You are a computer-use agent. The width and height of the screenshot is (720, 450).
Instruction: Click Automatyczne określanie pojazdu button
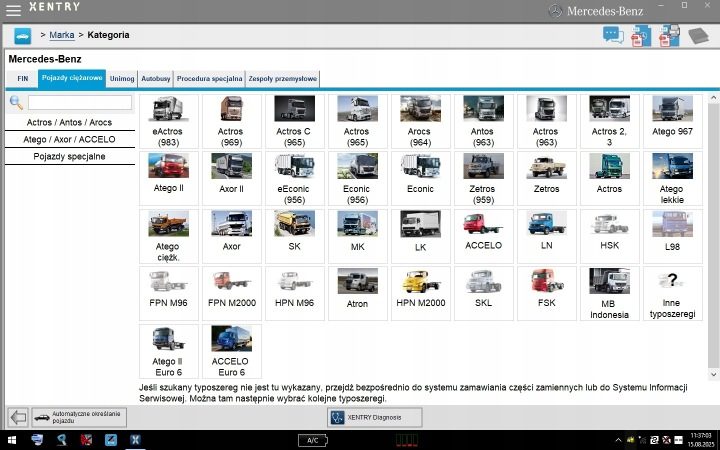click(x=79, y=417)
